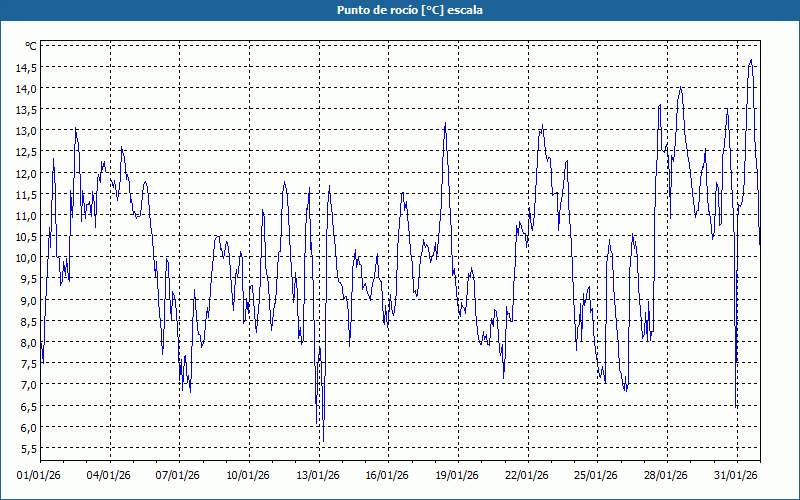Click the 28/01/26 date label
The width and height of the screenshot is (800, 500).
666,476
